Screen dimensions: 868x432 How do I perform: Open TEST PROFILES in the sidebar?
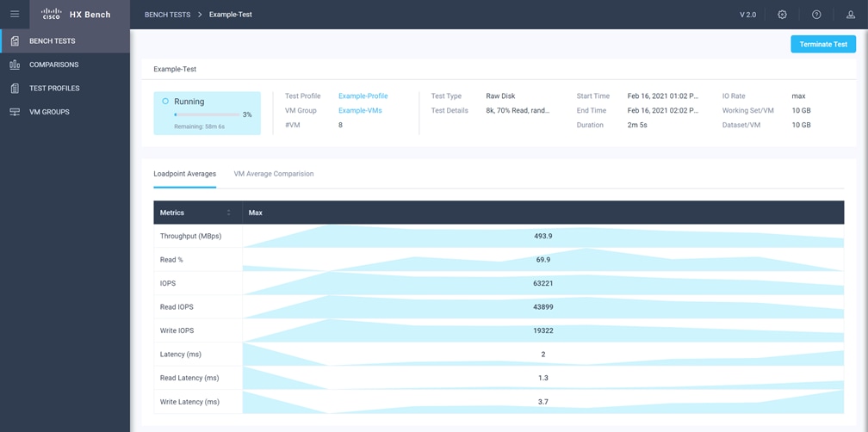click(65, 89)
